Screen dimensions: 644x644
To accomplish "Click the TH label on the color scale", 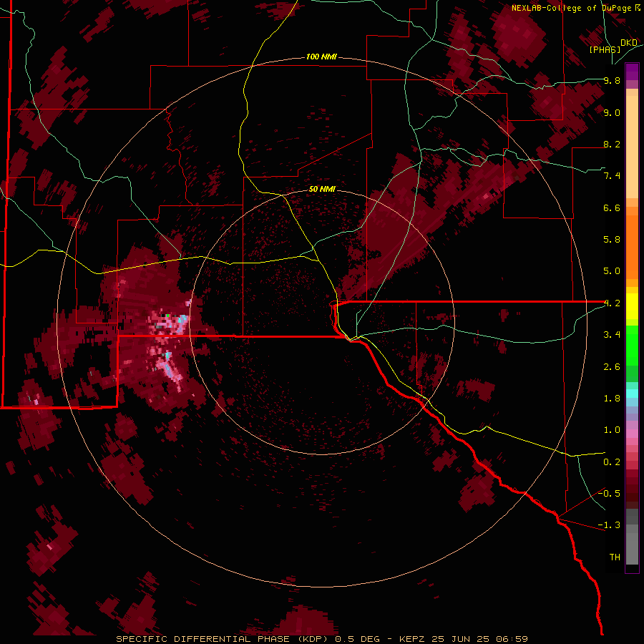I will (x=615, y=557).
